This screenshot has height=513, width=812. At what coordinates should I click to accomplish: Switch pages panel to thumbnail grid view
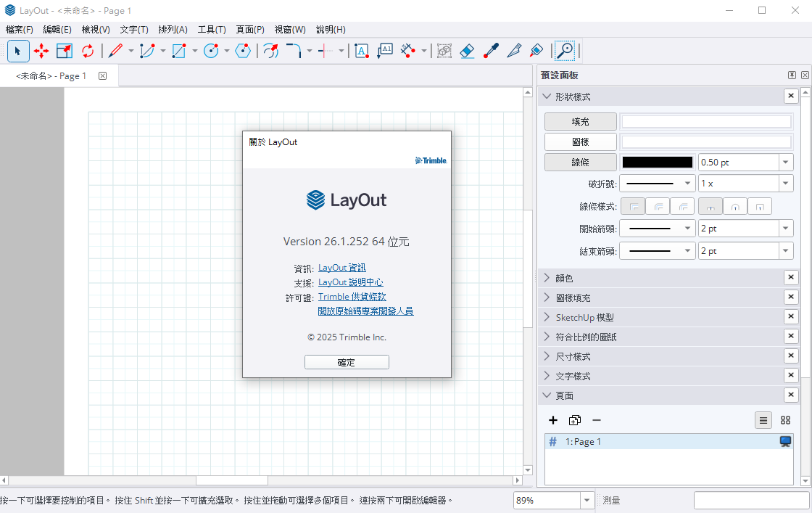[786, 420]
